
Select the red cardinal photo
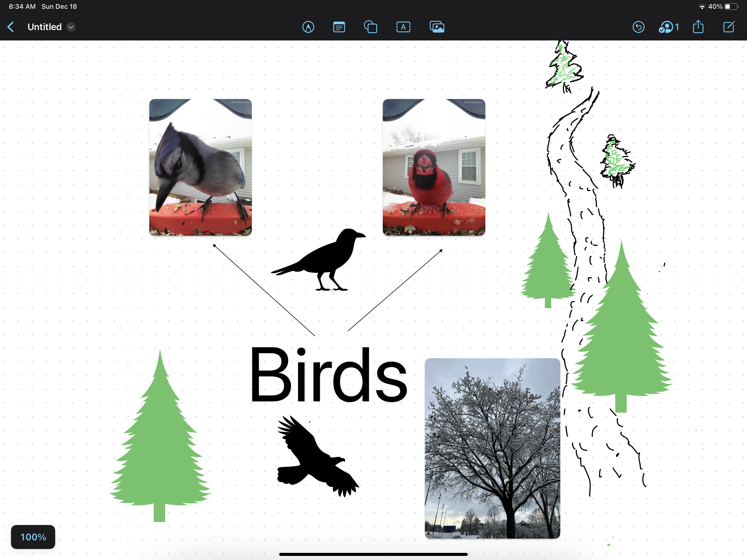(x=434, y=167)
